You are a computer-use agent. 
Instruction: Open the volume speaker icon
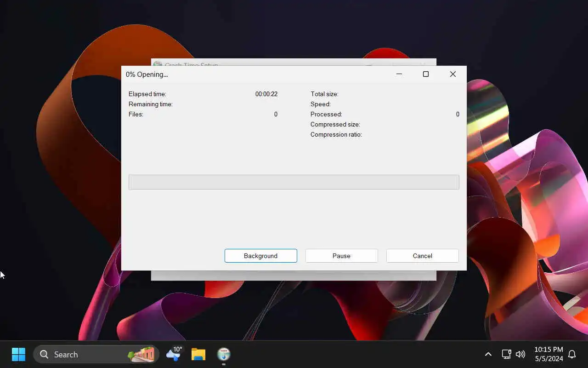[520, 354]
